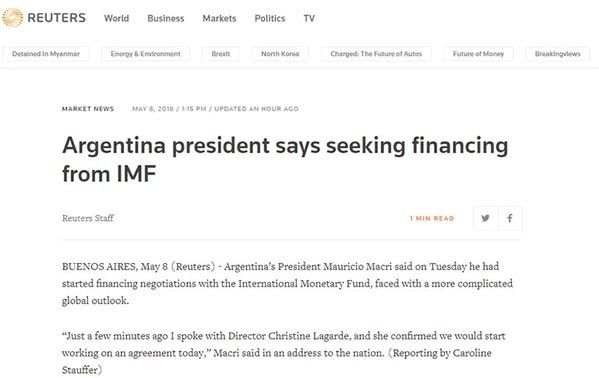
Task: Open the World navigation menu item
Action: [x=117, y=18]
